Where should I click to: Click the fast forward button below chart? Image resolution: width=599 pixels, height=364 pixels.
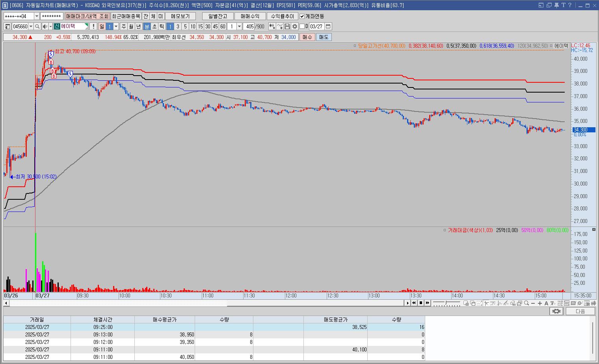[428, 303]
